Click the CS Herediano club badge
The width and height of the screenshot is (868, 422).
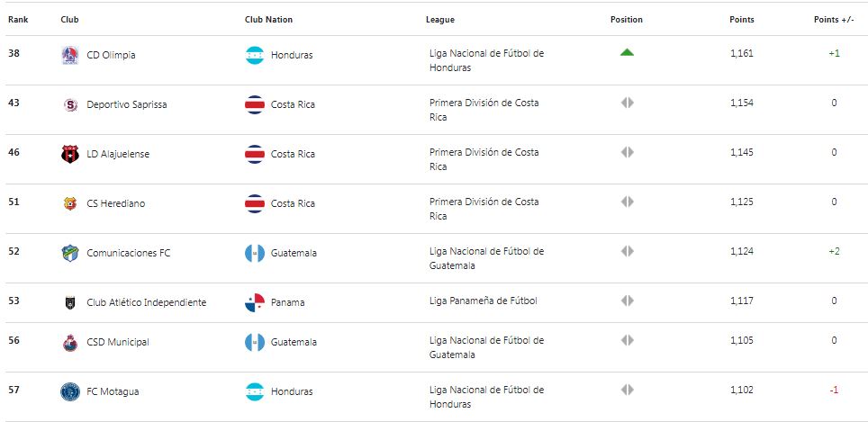tap(69, 203)
